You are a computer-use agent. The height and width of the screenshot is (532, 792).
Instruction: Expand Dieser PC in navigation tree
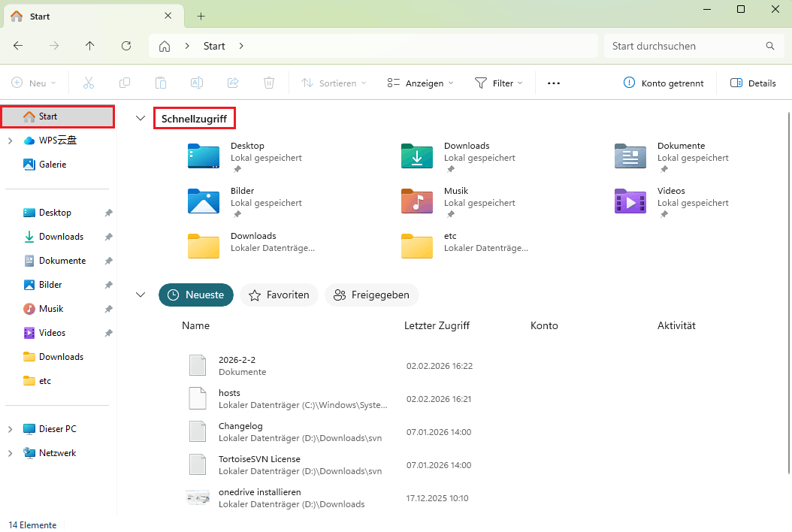[10, 429]
